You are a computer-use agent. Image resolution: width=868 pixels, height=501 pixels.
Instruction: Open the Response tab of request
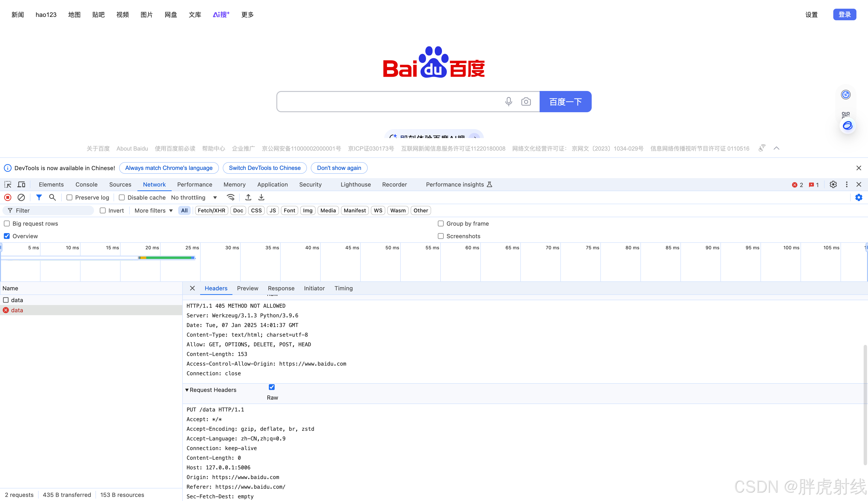[x=281, y=288]
